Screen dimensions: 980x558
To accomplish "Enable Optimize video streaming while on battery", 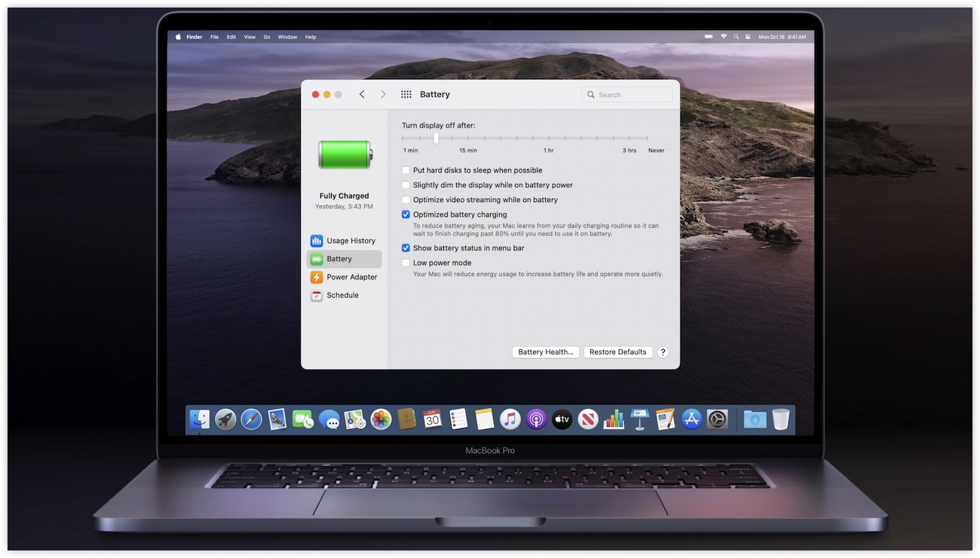I will point(406,200).
